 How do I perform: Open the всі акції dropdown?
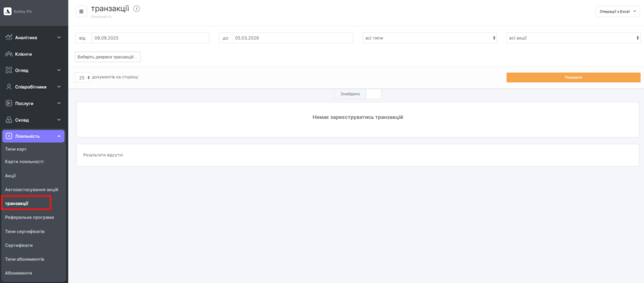pos(573,38)
